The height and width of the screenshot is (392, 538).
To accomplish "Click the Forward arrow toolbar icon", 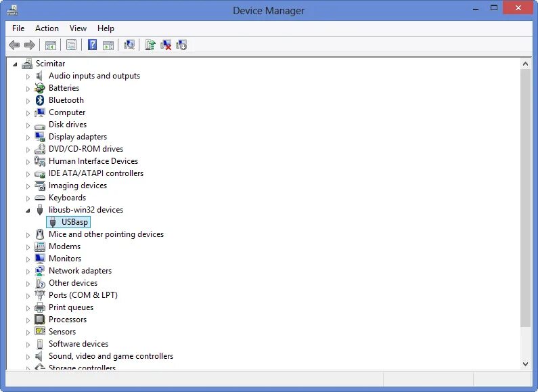I will (30, 45).
